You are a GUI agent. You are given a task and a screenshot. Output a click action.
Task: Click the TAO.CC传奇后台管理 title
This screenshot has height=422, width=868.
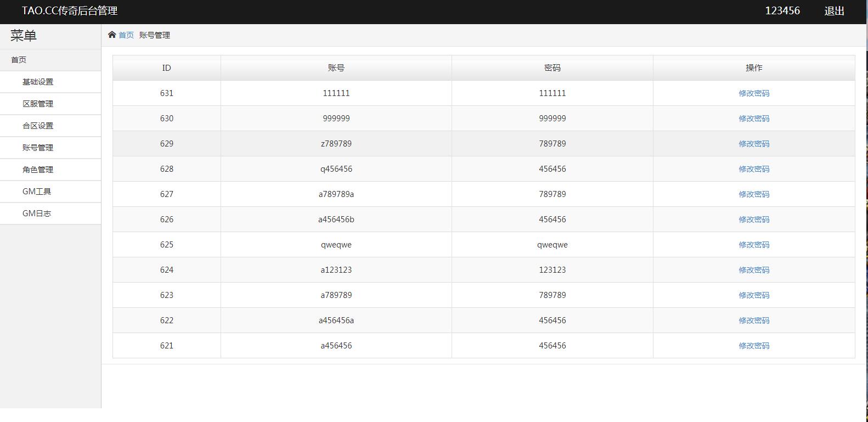coord(70,11)
